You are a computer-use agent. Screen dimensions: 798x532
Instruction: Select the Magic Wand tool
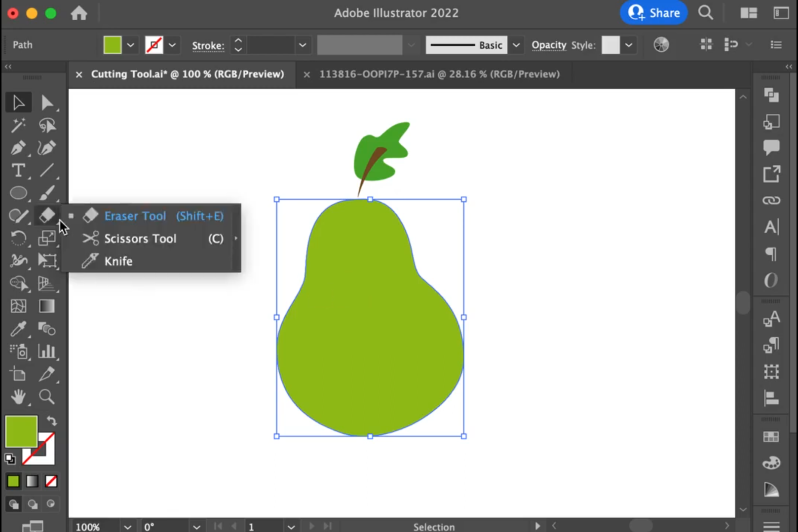18,125
